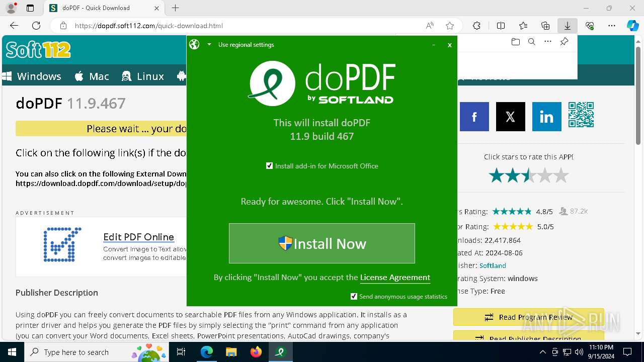Click the address bar URL
644x362 pixels.
(x=149, y=26)
